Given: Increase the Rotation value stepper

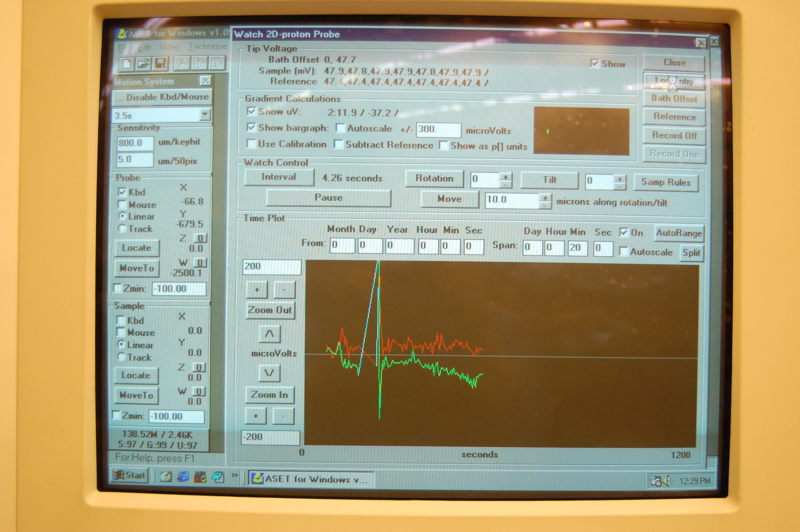Looking at the screenshot, I should click(505, 177).
